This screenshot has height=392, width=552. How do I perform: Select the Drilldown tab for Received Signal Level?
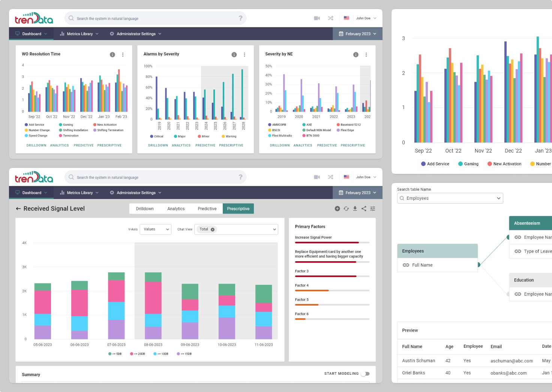145,209
